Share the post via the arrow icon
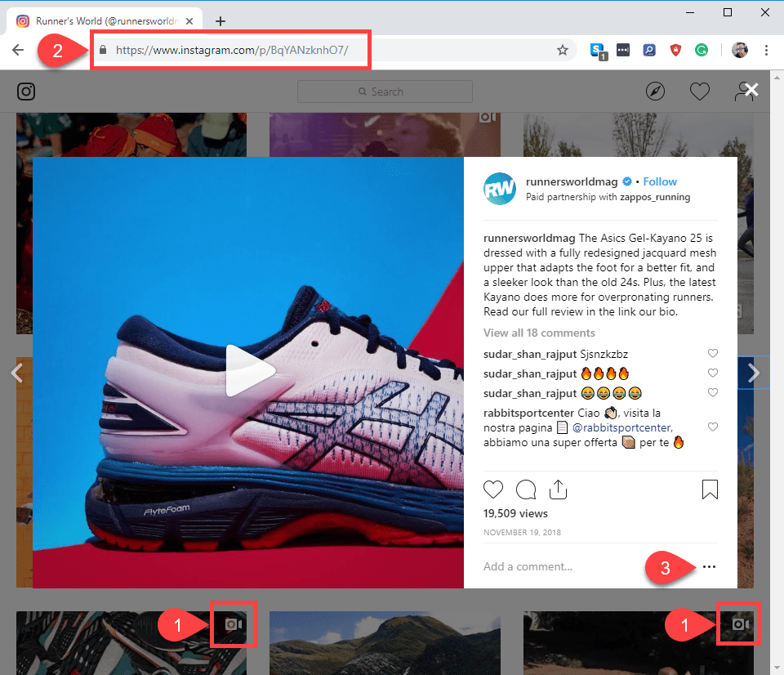Screen dimensions: 784x675 tap(559, 489)
